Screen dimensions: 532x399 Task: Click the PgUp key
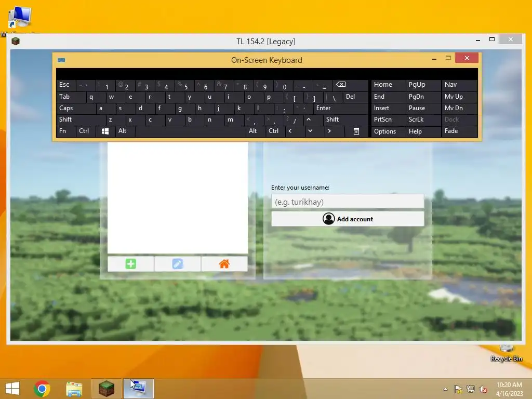click(423, 85)
